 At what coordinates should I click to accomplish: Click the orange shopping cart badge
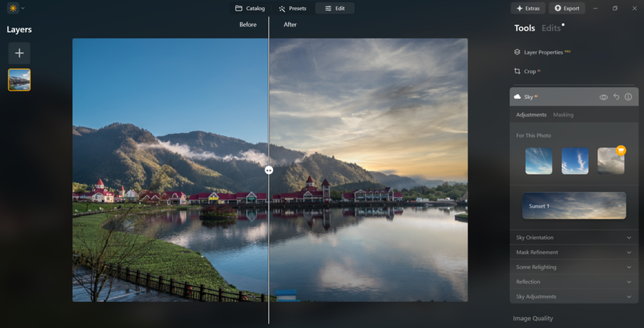[620, 150]
